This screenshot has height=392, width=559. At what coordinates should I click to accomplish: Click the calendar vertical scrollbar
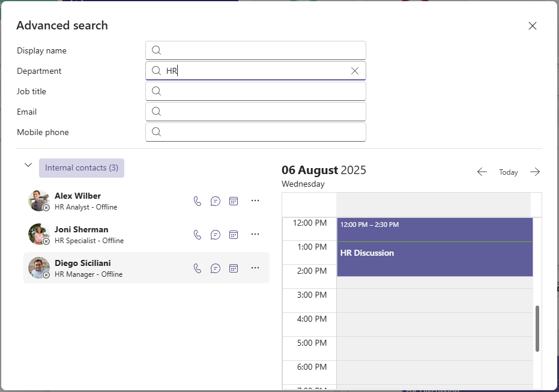coord(537,328)
